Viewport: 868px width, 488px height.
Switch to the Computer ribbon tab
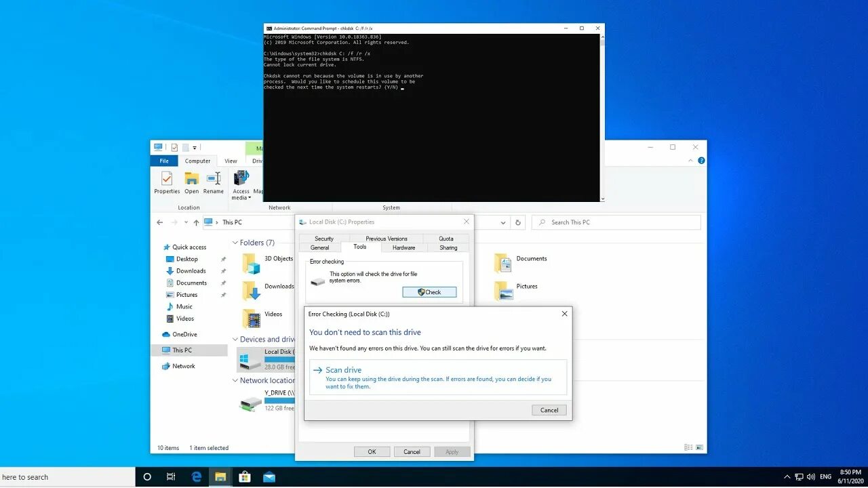tap(197, 161)
